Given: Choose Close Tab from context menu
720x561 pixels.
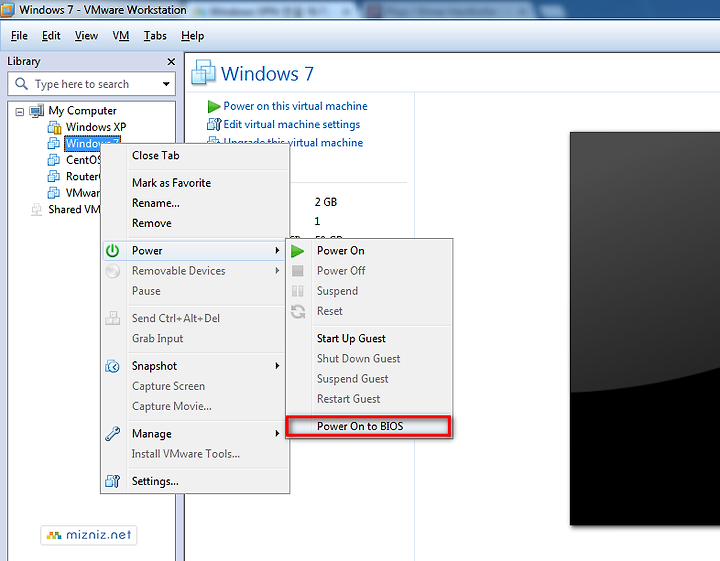Looking at the screenshot, I should (195, 156).
